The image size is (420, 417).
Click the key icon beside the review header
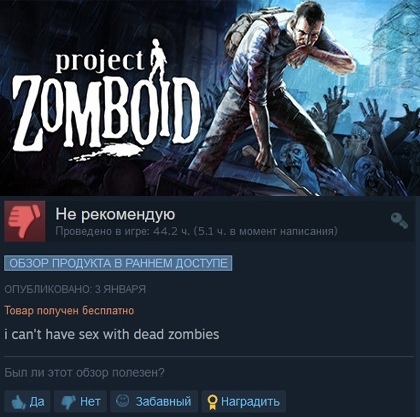pyautogui.click(x=399, y=221)
